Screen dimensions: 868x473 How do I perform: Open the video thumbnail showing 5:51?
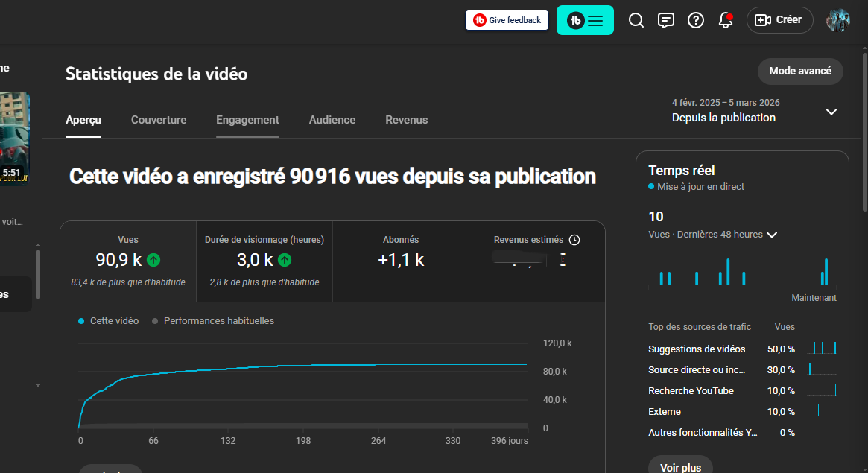(14, 136)
